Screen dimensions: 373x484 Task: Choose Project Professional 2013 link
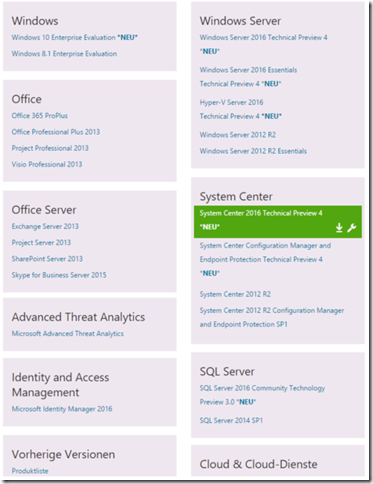pos(50,148)
